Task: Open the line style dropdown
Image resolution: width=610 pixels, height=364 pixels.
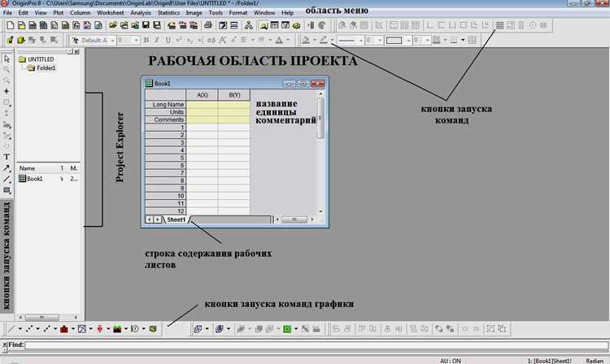Action: [x=350, y=41]
